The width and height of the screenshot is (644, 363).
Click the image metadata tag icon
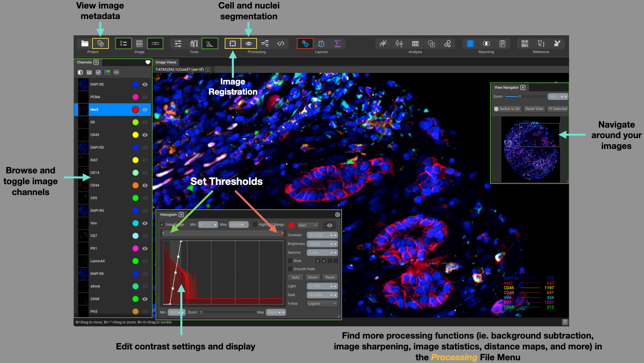click(x=101, y=43)
